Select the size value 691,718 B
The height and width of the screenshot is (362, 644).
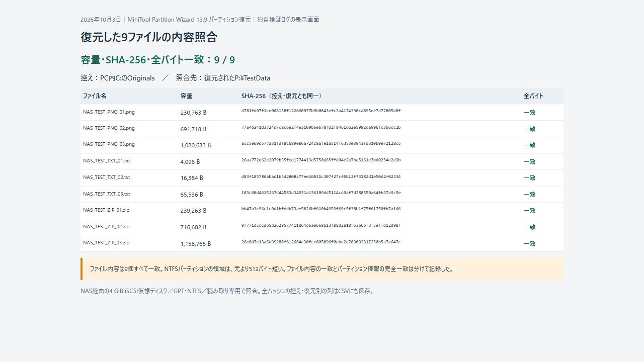coord(193,129)
